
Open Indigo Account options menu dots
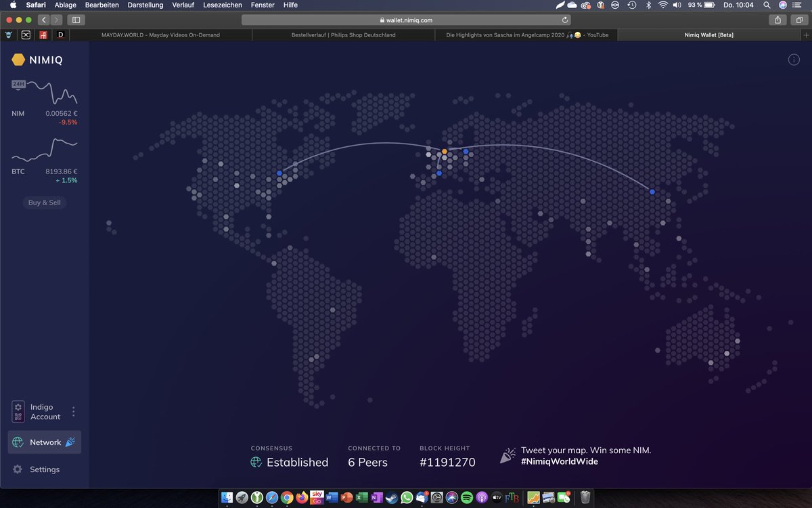pos(74,411)
